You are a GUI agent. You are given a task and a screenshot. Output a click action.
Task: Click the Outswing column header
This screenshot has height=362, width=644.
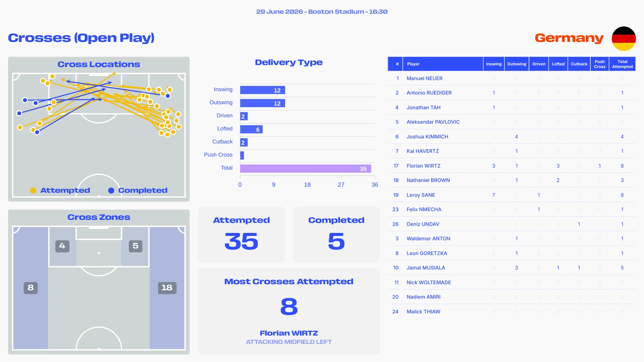pos(517,64)
